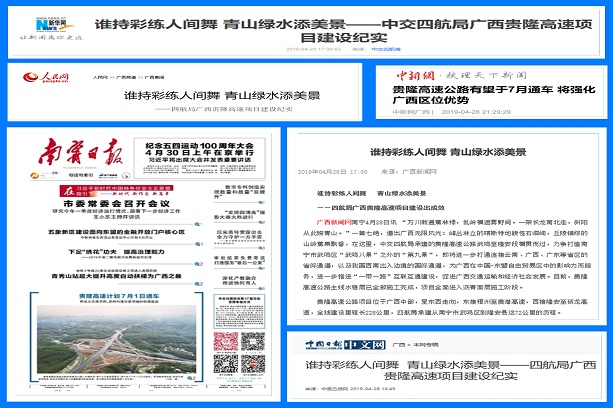Click page marker icon under 五象新区 headline
The image size is (613, 408).
(x=199, y=244)
